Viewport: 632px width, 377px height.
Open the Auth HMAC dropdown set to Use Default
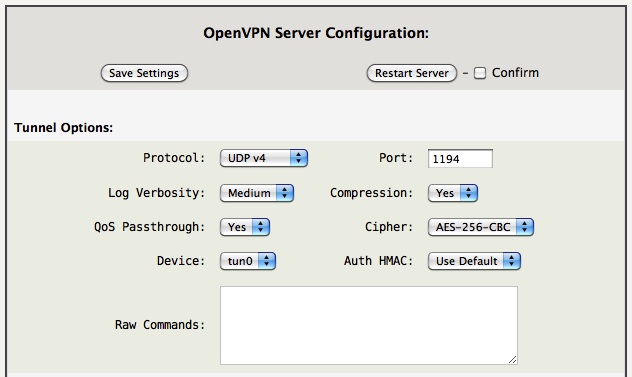[474, 261]
